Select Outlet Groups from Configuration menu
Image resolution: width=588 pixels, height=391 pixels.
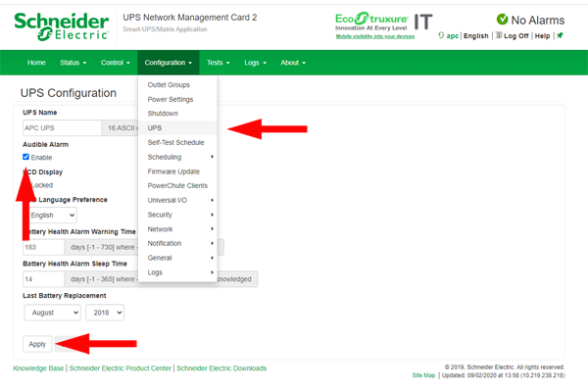(x=177, y=84)
